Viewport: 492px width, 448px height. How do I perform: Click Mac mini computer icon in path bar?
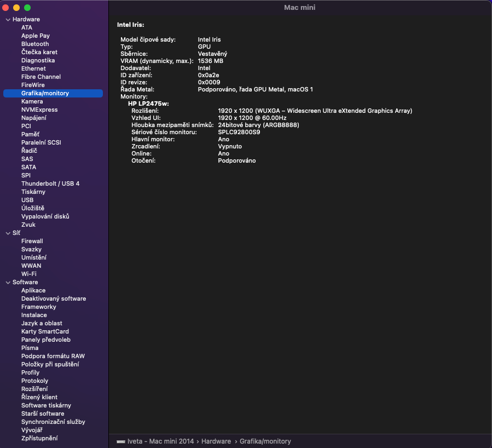(121, 441)
